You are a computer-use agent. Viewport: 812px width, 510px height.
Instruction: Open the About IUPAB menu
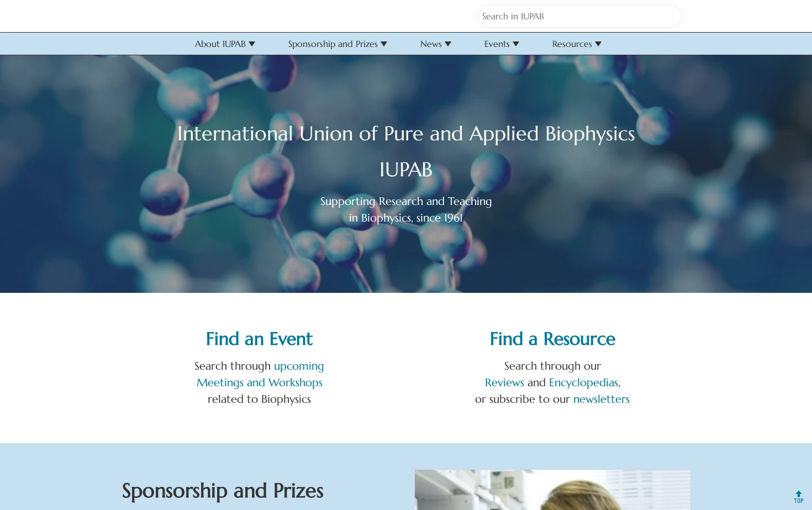(220, 44)
